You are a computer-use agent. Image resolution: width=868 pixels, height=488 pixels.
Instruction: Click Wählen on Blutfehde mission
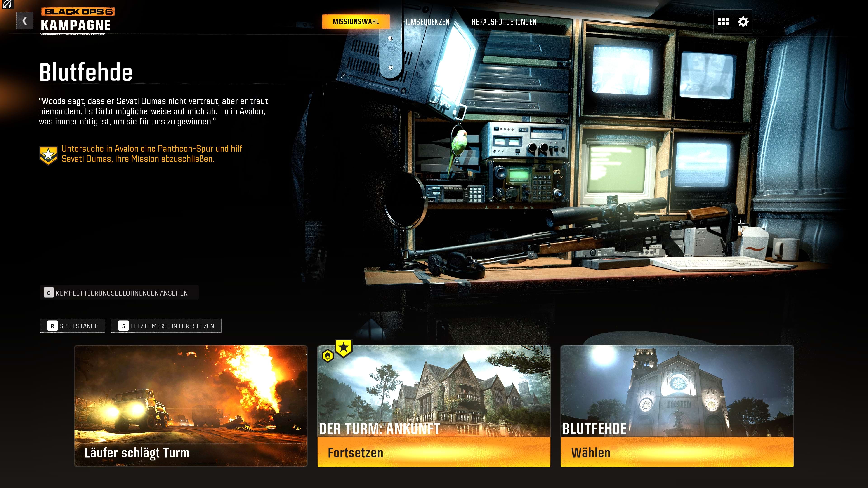(677, 452)
